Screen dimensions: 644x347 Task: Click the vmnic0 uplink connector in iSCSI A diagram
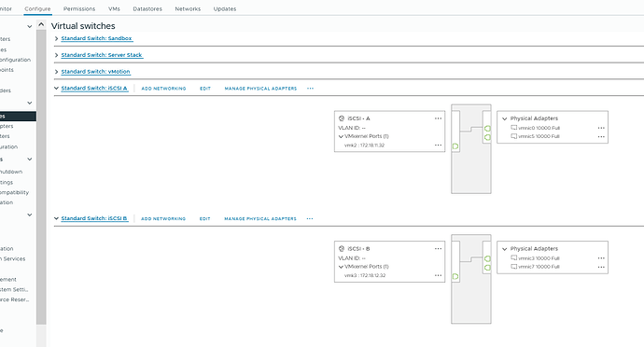tap(487, 129)
